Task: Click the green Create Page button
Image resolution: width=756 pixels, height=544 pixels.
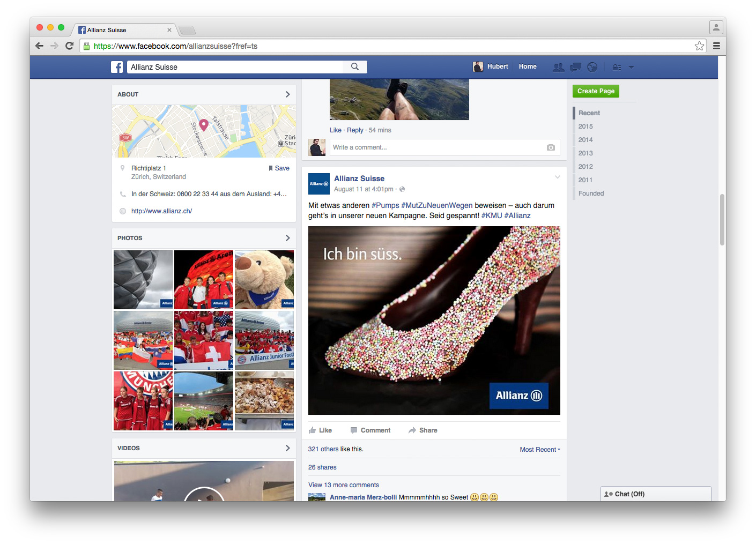Action: tap(596, 91)
